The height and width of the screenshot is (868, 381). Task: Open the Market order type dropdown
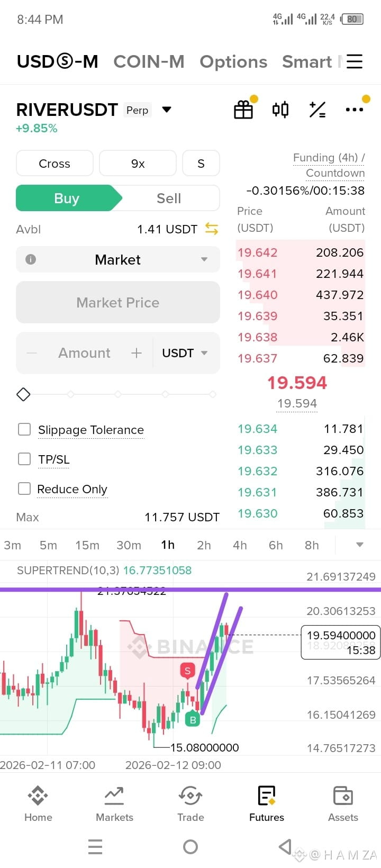pyautogui.click(x=118, y=259)
